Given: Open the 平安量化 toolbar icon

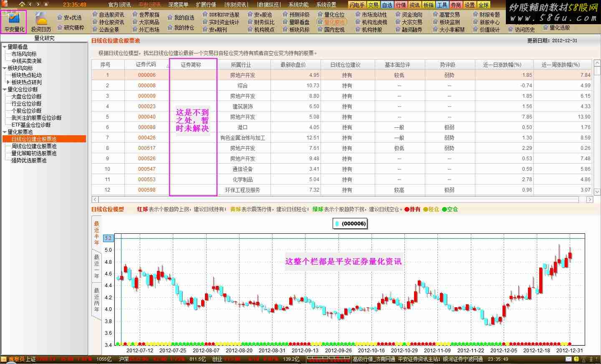Looking at the screenshot, I should [x=14, y=22].
